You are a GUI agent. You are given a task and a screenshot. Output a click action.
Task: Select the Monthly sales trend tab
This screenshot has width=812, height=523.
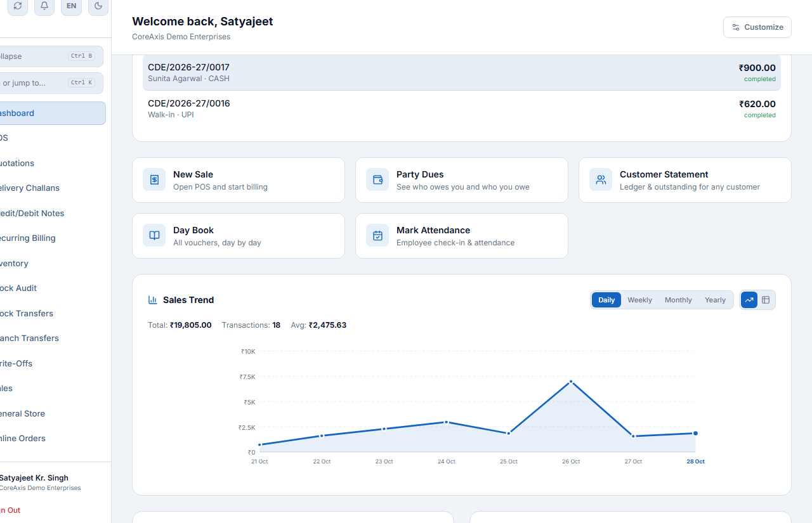678,300
